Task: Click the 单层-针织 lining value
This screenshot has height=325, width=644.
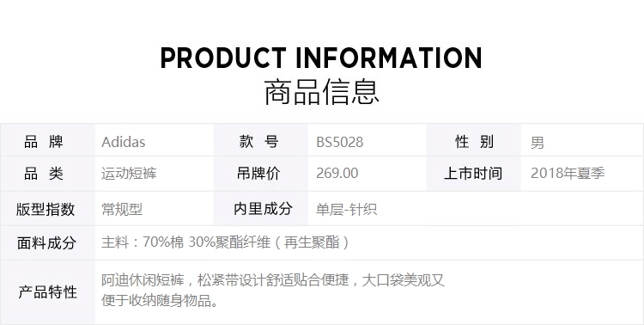Action: point(346,210)
